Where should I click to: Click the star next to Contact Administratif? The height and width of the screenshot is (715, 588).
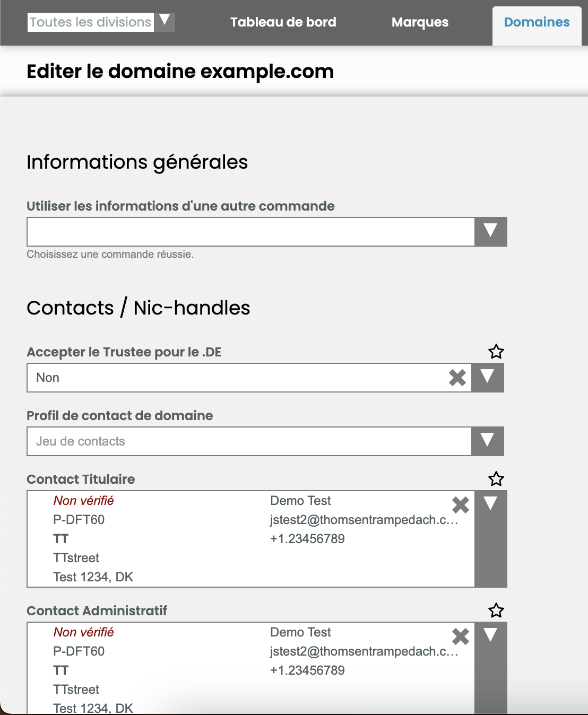point(496,611)
